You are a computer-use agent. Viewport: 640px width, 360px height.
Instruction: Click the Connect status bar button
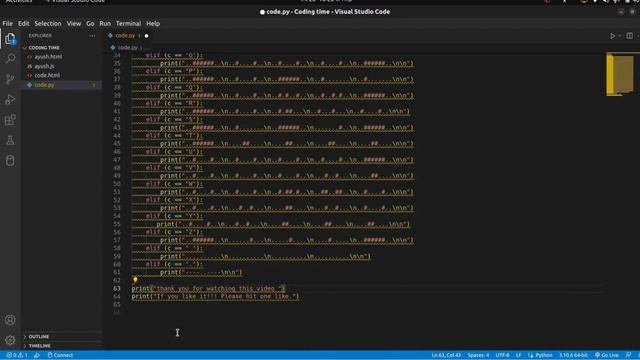tap(60, 355)
